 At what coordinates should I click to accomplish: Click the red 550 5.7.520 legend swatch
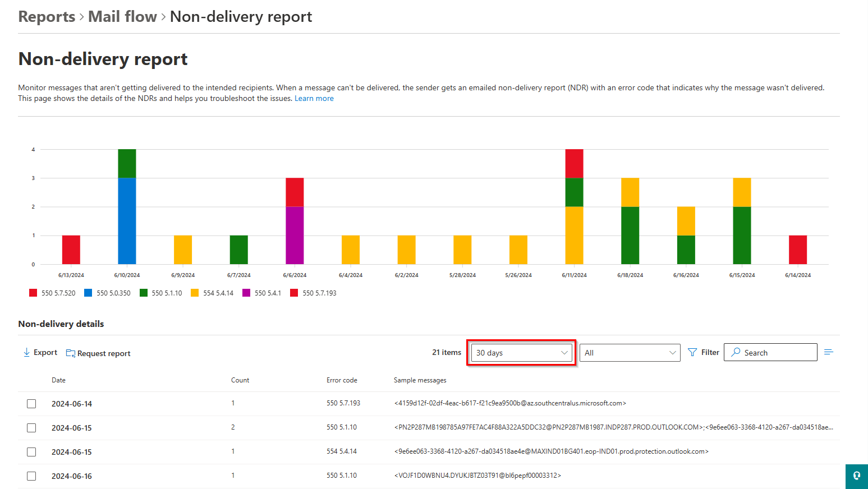tap(33, 292)
